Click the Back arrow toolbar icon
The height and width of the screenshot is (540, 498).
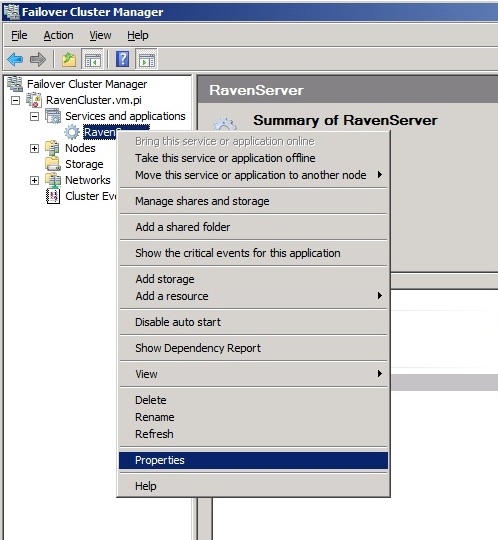15,59
